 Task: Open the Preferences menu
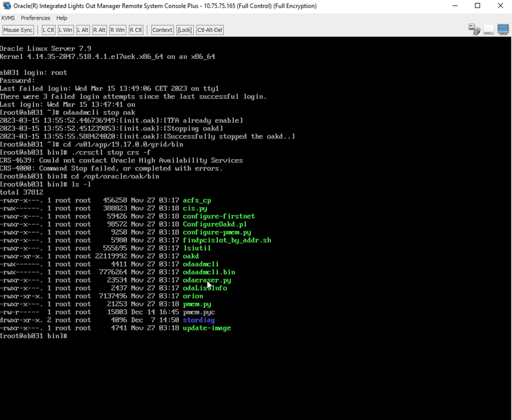35,18
